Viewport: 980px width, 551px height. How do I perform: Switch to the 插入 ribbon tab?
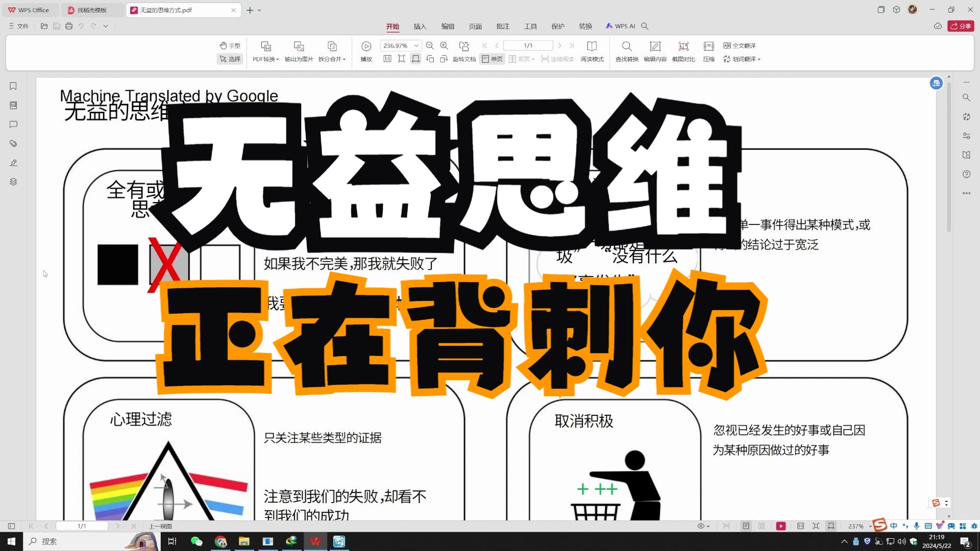coord(420,26)
